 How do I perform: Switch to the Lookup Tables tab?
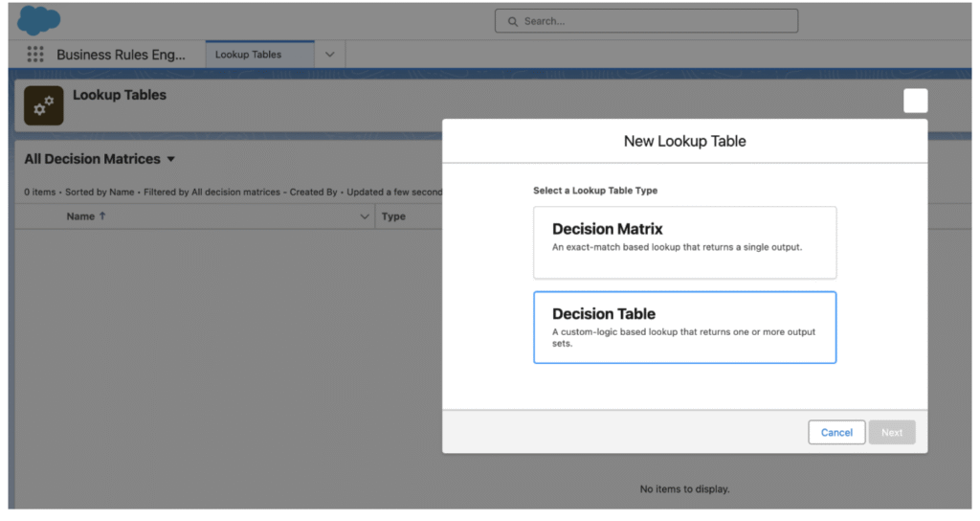click(260, 55)
